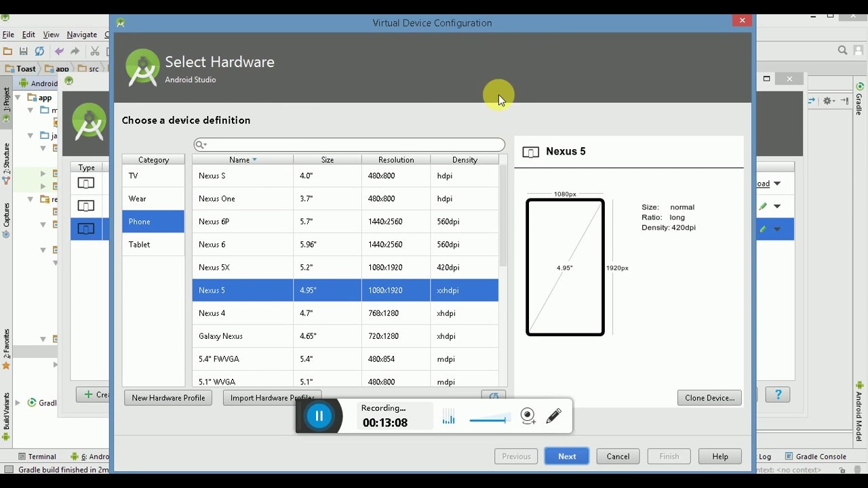Image resolution: width=868 pixels, height=488 pixels.
Task: Click the Help button
Action: click(x=720, y=456)
